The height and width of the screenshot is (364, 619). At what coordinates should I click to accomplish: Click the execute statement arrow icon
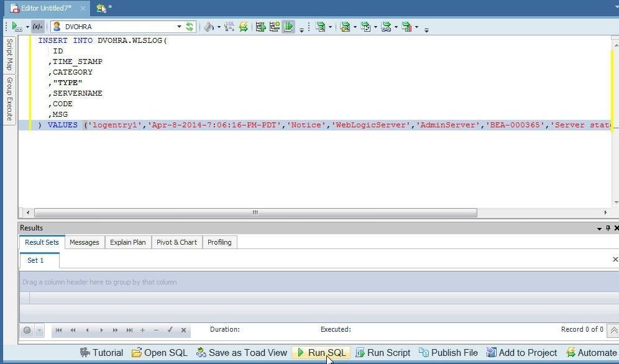click(x=260, y=27)
